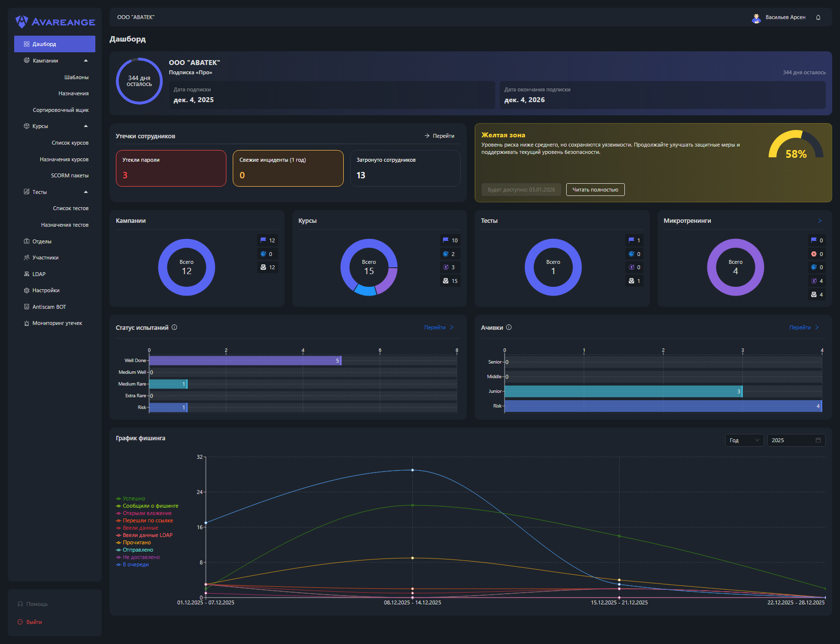Collapse the Курсы sidebar group

(x=86, y=126)
